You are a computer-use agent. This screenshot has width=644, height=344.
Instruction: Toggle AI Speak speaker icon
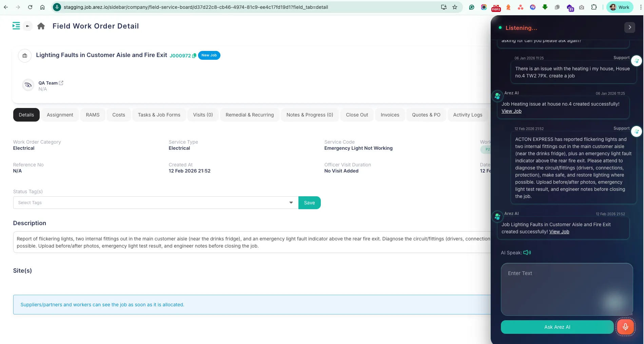point(527,253)
